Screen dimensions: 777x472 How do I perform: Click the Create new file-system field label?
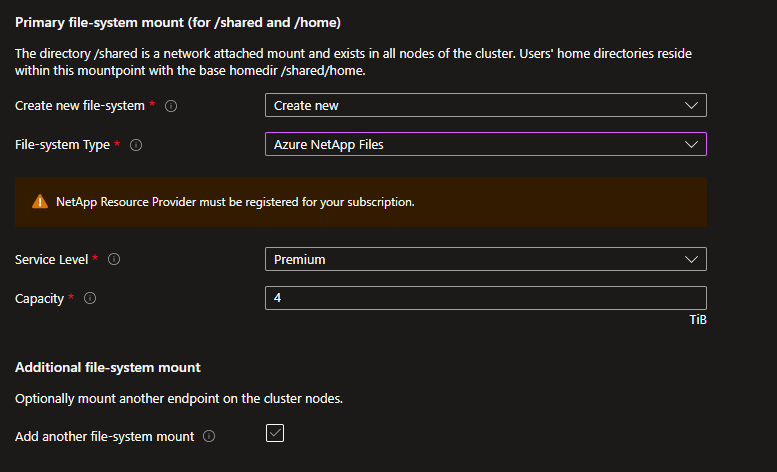pyautogui.click(x=80, y=106)
